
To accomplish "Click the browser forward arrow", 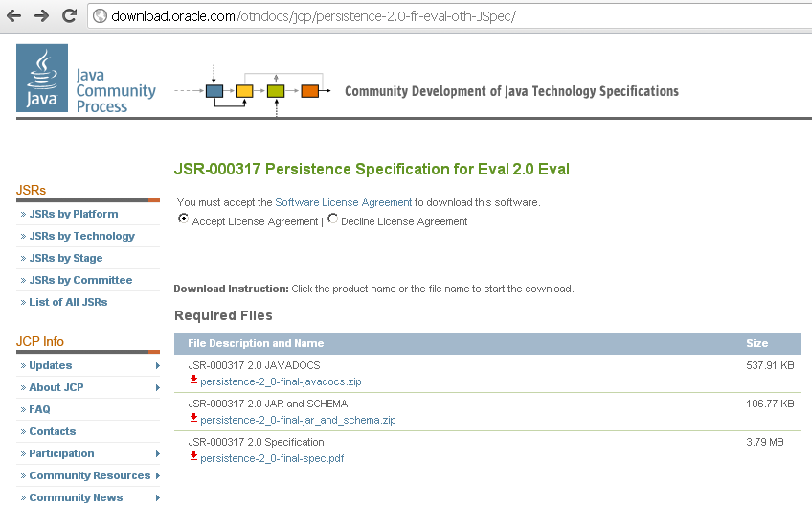I will (x=42, y=16).
